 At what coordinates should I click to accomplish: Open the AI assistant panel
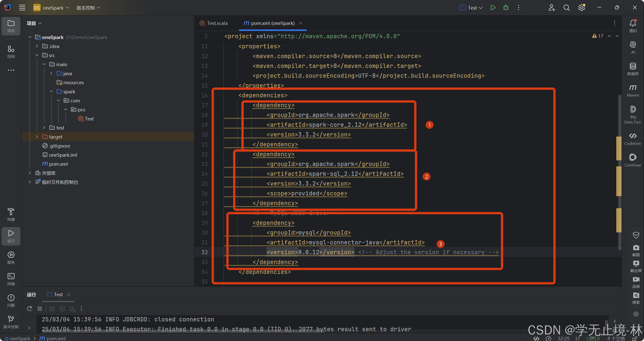click(x=633, y=47)
